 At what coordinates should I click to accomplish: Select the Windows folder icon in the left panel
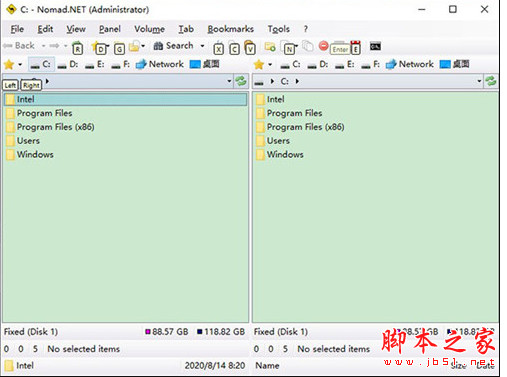coord(10,155)
